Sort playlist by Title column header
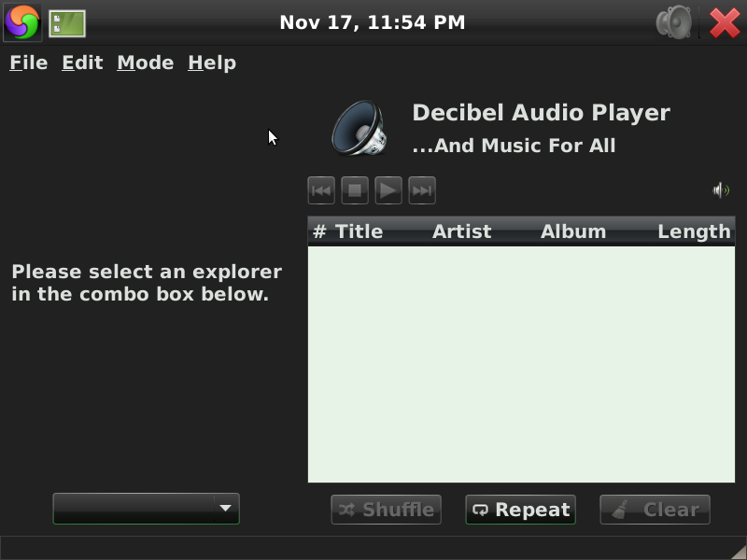 (x=359, y=231)
